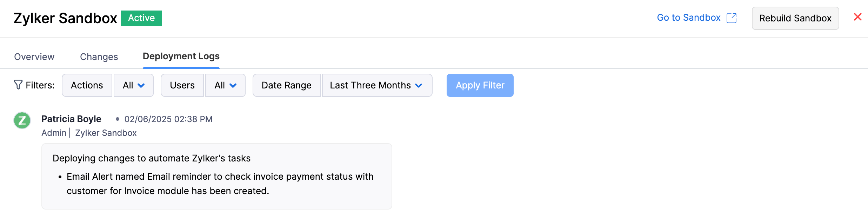Apply the selected filters

tap(480, 85)
